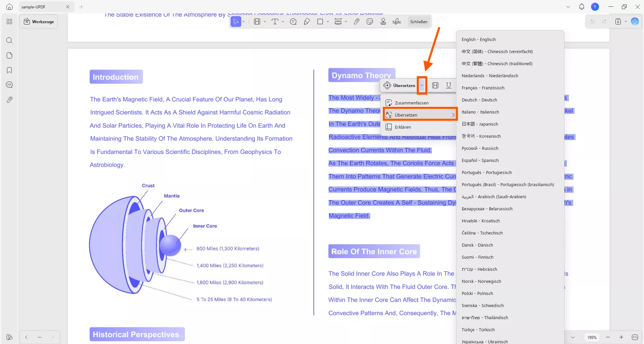Open the search panel in left sidebar

point(9,41)
